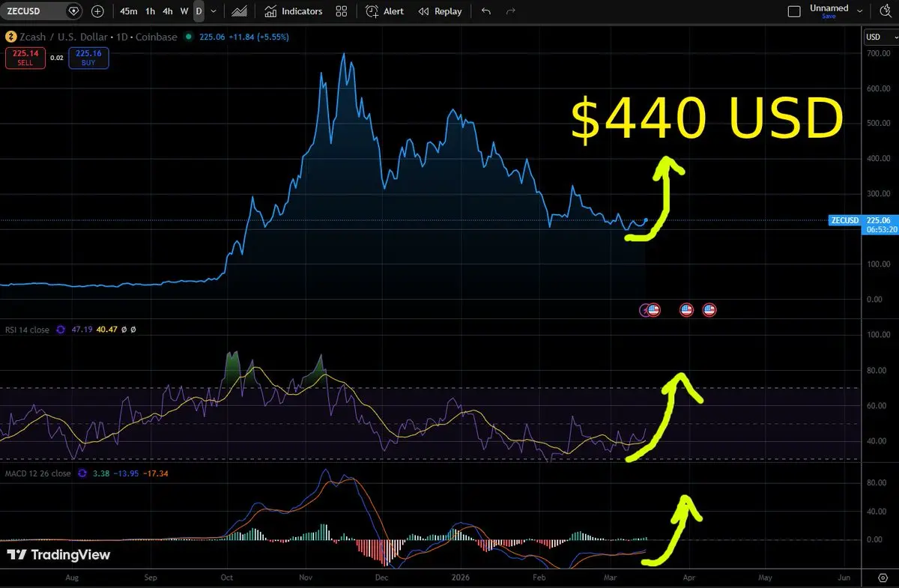This screenshot has height=588, width=899.
Task: Click the plus icon to compare or add a symbol
Action: click(97, 11)
